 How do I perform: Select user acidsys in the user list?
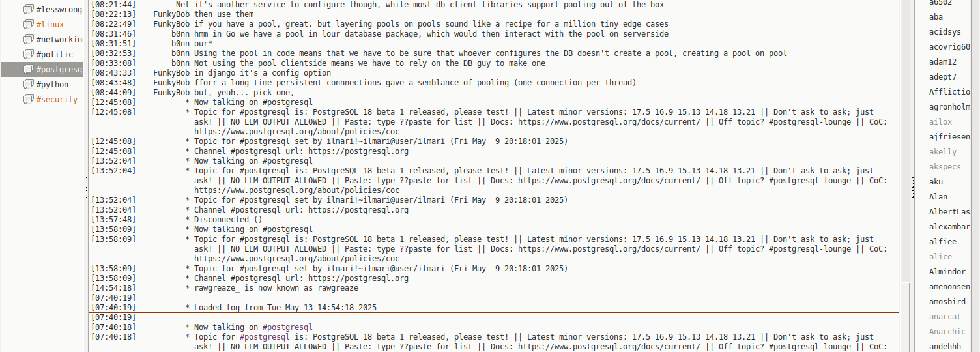coord(945,32)
